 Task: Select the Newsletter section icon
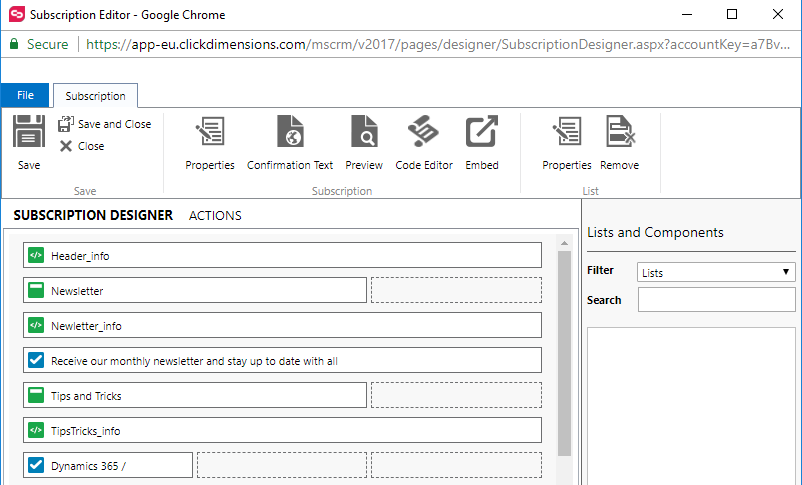coord(36,290)
